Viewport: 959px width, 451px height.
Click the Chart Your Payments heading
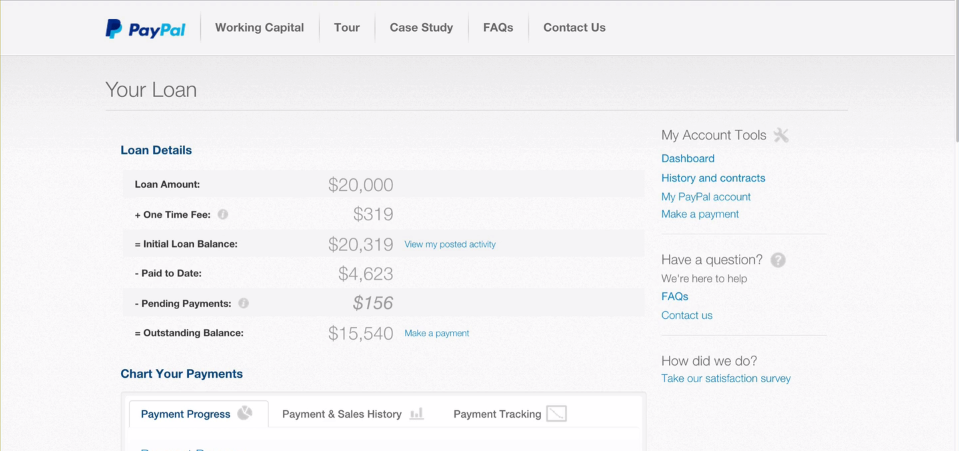pos(182,374)
